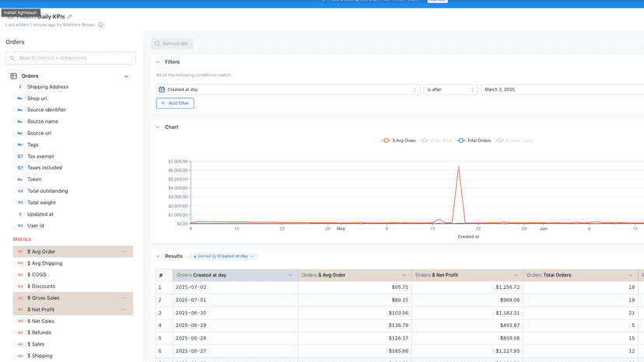Viewport: 644px width, 362px height.
Task: Click the Refresh dbt button
Action: pyautogui.click(x=172, y=44)
